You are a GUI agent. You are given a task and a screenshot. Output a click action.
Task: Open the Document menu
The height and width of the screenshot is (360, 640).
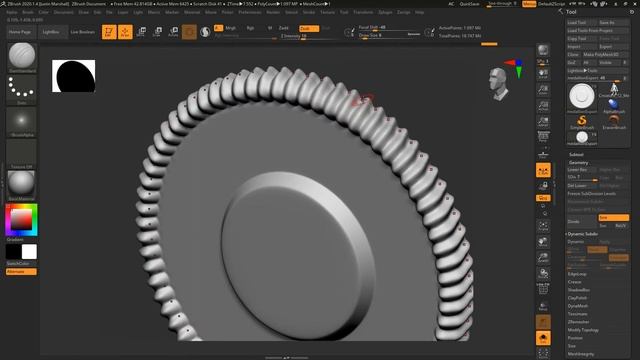(x=64, y=12)
